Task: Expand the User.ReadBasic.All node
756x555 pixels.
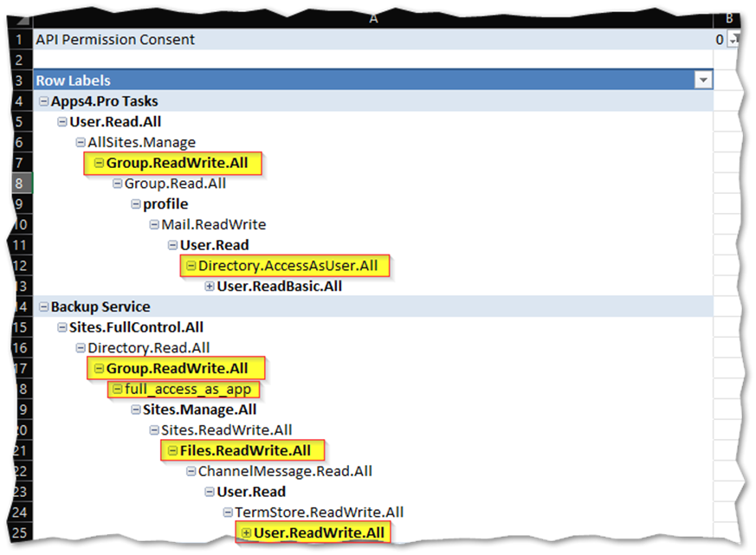Action: click(210, 286)
